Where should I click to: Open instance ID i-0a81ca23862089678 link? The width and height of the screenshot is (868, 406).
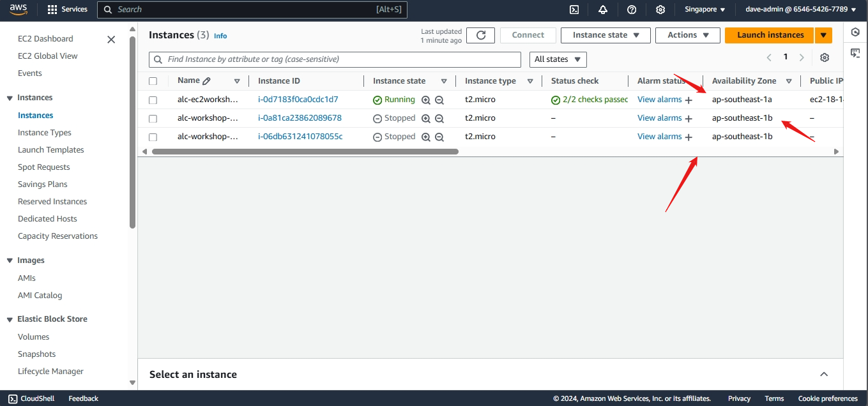click(300, 118)
